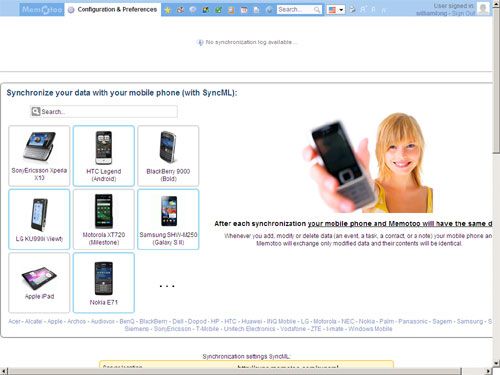500x375 pixels.
Task: Click the Windows Mobile brand link
Action: pyautogui.click(x=370, y=329)
